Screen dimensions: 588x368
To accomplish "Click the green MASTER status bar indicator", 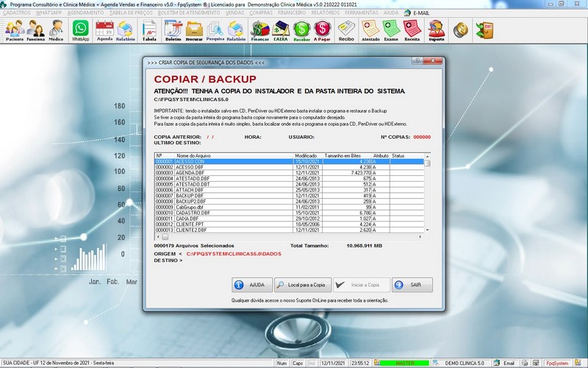I will point(405,363).
